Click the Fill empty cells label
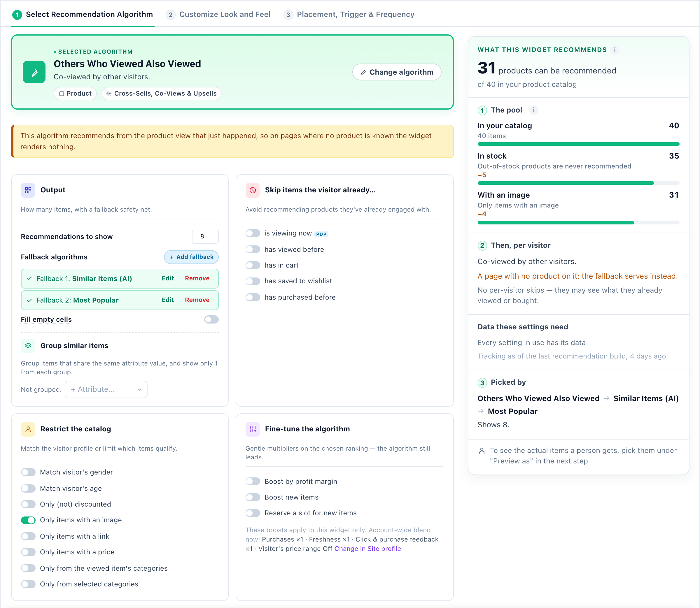This screenshot has width=700, height=608. pyautogui.click(x=46, y=319)
